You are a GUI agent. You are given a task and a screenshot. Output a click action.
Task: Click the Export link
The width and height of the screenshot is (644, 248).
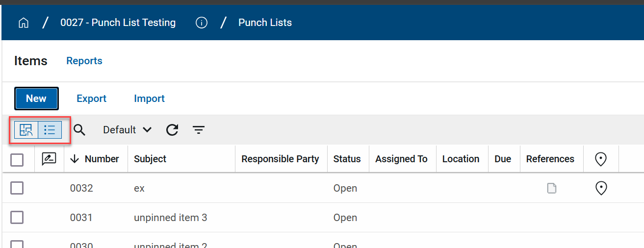pos(91,99)
